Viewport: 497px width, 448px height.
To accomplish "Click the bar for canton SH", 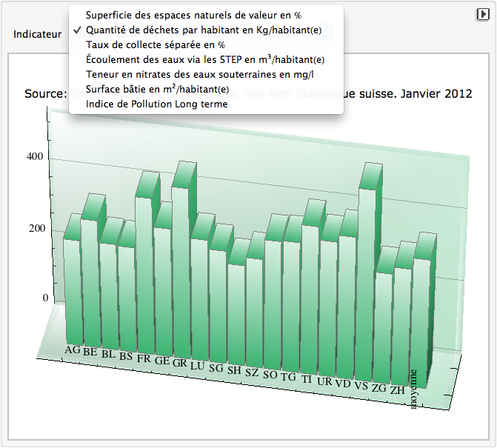I will pyautogui.click(x=235, y=311).
